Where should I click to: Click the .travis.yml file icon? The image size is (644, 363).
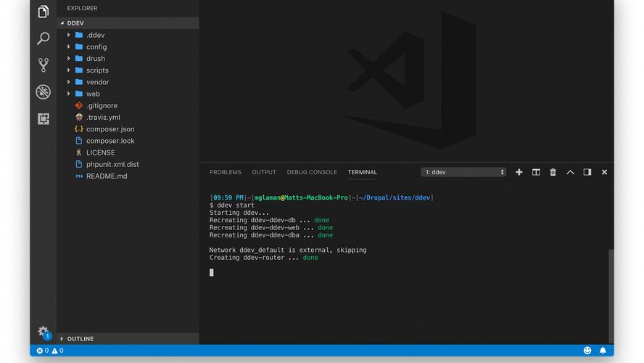pos(79,117)
